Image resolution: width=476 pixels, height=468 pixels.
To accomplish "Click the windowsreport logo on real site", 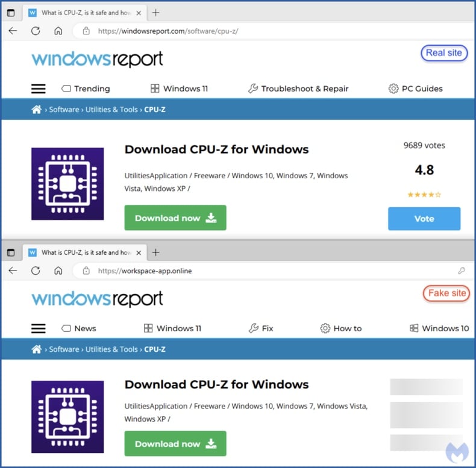I will pos(97,59).
